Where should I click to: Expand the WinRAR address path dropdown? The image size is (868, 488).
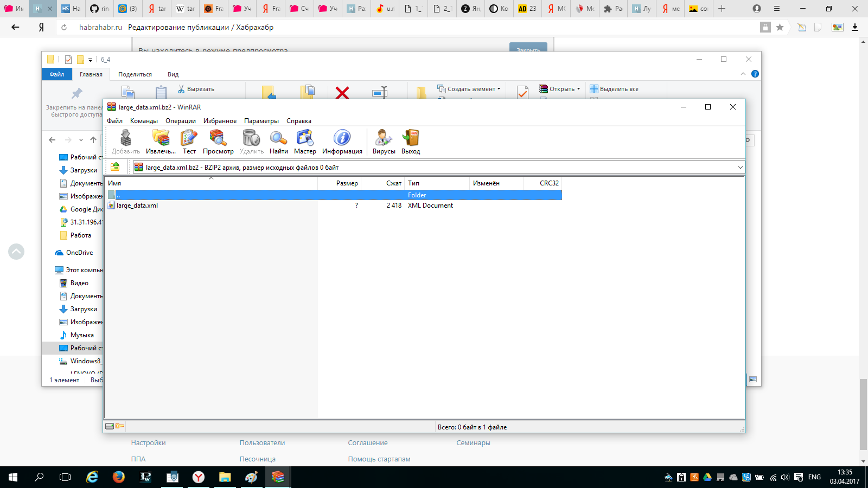click(x=740, y=168)
